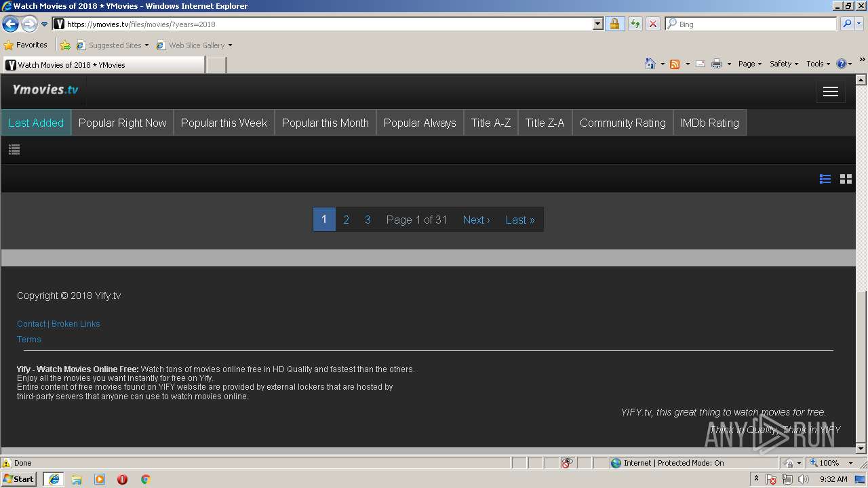Sort by Popular this Month
Viewport: 868px width, 488px height.
tap(325, 123)
